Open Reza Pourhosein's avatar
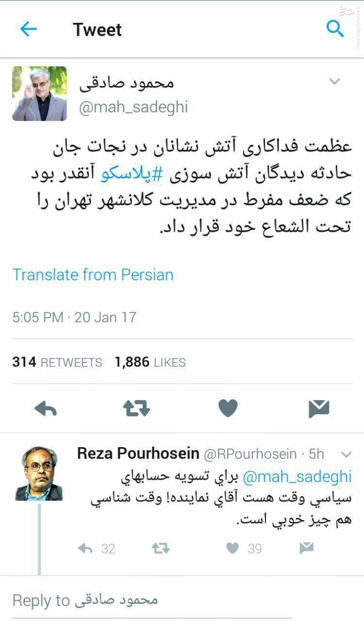Image resolution: width=364 pixels, height=621 pixels. 39,473
